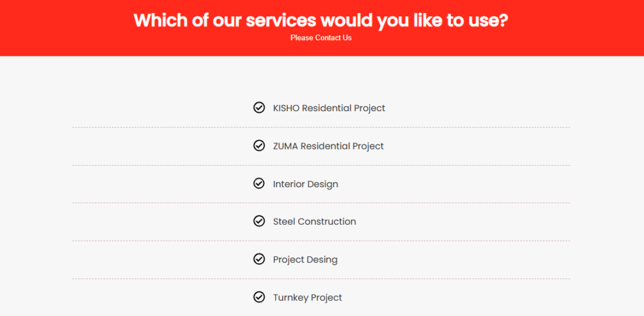
Task: Click the dashed separator beneath Steel Construction
Action: (x=321, y=241)
